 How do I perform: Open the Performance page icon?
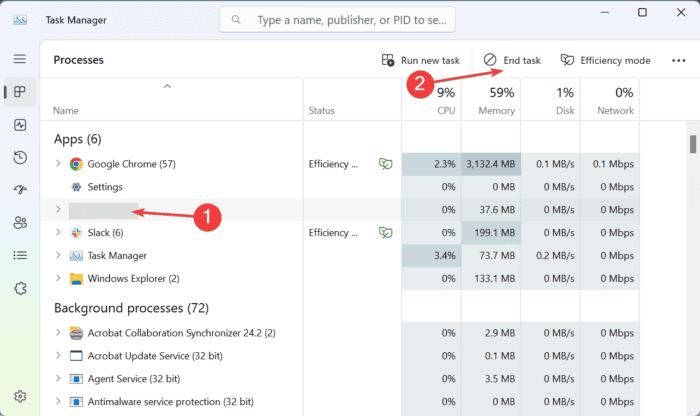pos(20,125)
